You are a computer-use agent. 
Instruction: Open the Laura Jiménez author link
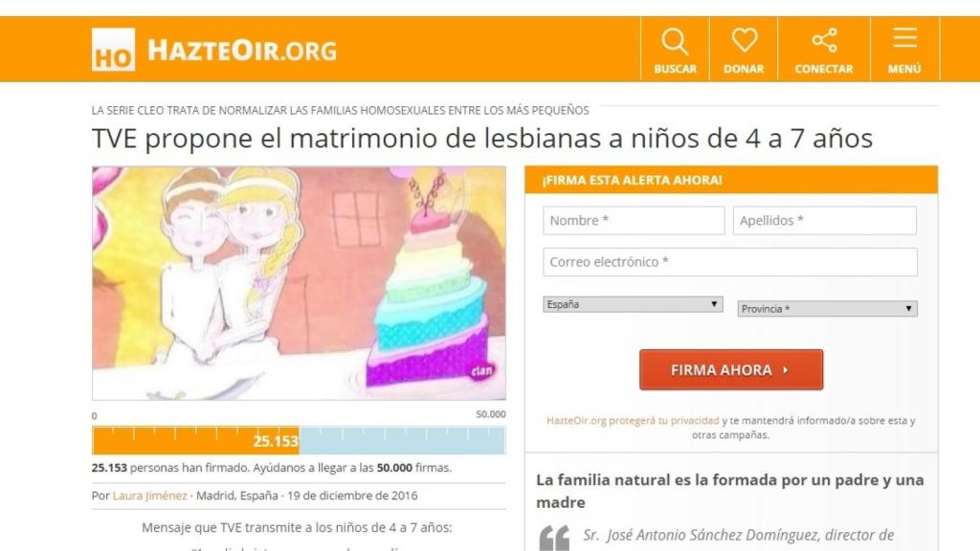point(149,496)
